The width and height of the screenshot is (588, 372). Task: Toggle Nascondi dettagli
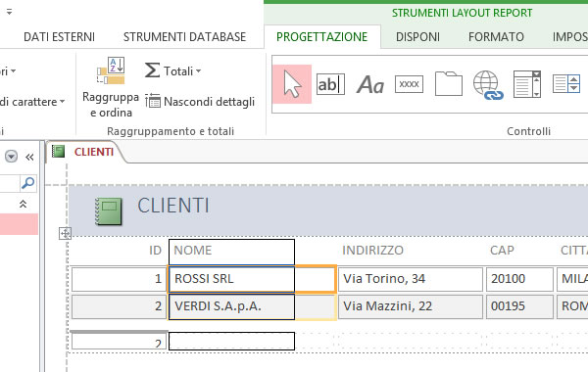200,101
